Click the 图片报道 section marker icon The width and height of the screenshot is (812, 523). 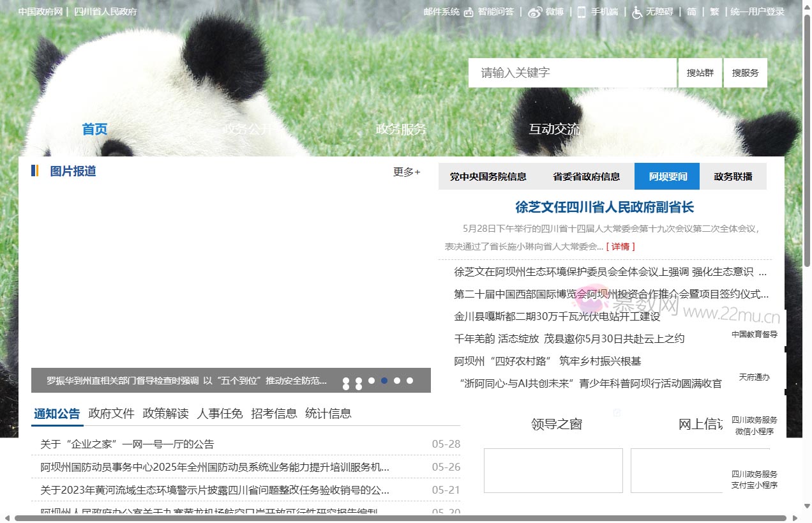click(35, 171)
